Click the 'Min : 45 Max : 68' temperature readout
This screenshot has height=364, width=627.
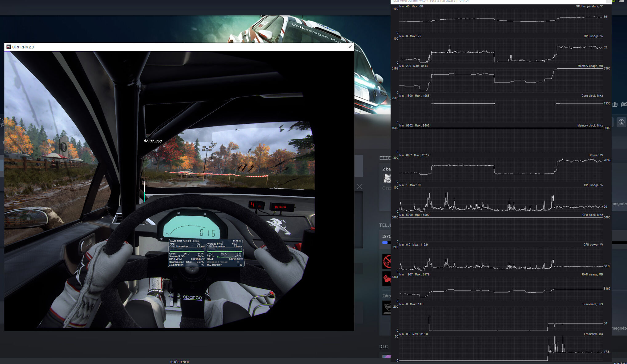pos(411,6)
